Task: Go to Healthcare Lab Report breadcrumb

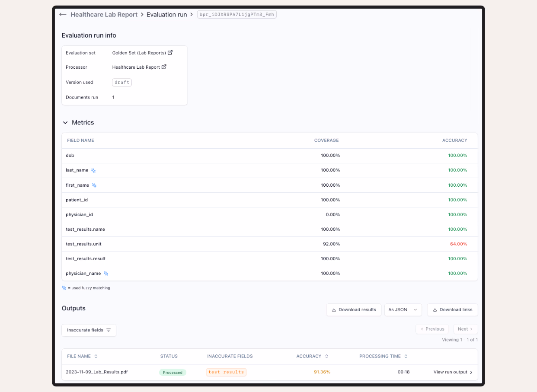Action: click(x=104, y=15)
